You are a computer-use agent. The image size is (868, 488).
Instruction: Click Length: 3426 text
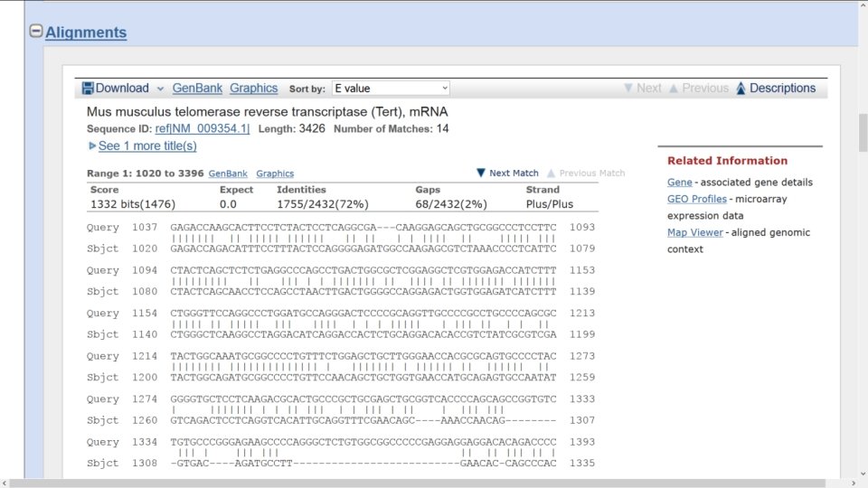(x=292, y=128)
